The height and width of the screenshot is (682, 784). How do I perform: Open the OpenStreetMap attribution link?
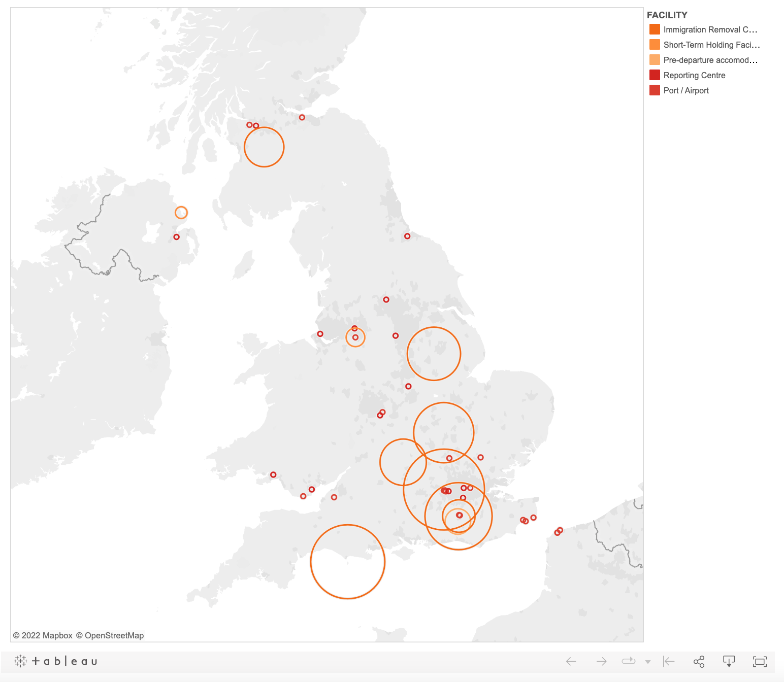click(x=110, y=635)
